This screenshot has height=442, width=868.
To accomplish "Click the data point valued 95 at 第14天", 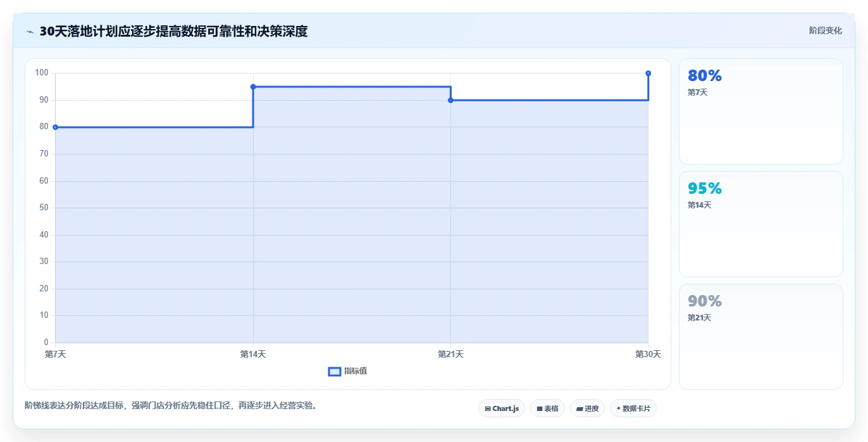I will pyautogui.click(x=253, y=87).
